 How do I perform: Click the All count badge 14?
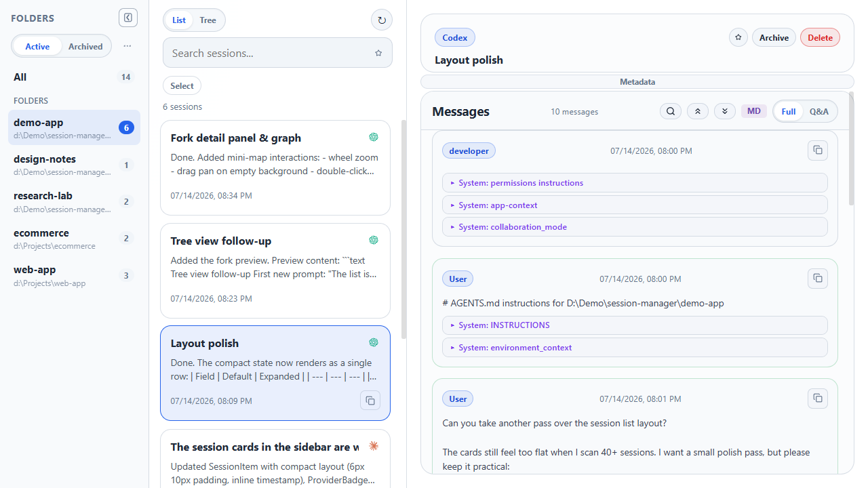[x=125, y=77]
